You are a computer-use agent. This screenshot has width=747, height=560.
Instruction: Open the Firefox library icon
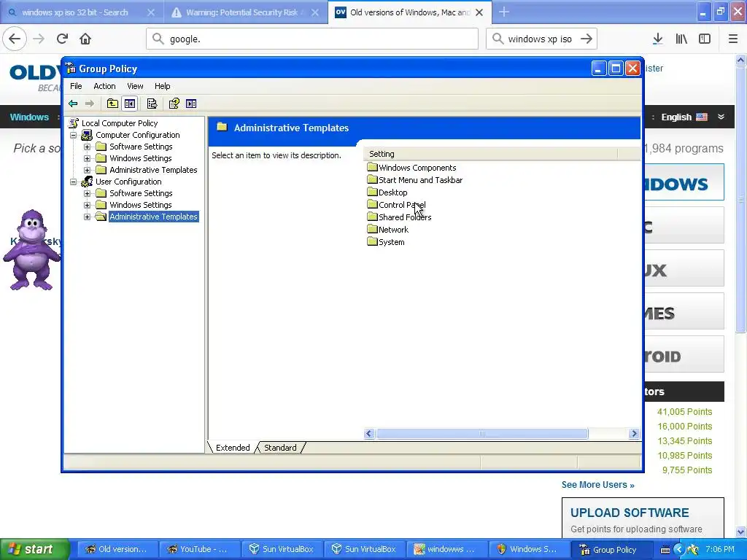(x=681, y=39)
